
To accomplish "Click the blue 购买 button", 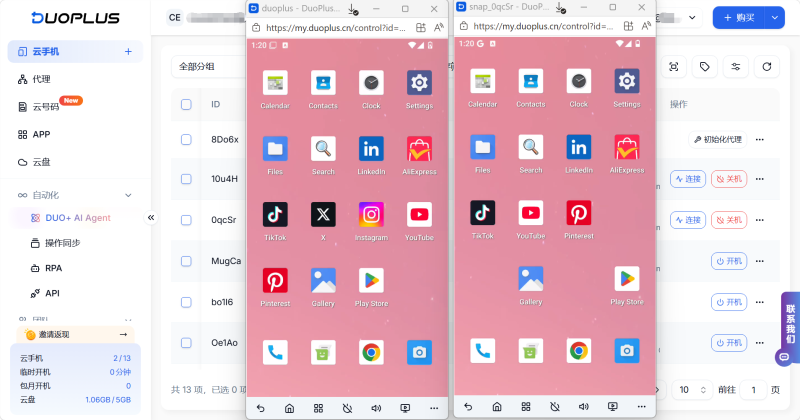I will click(738, 17).
